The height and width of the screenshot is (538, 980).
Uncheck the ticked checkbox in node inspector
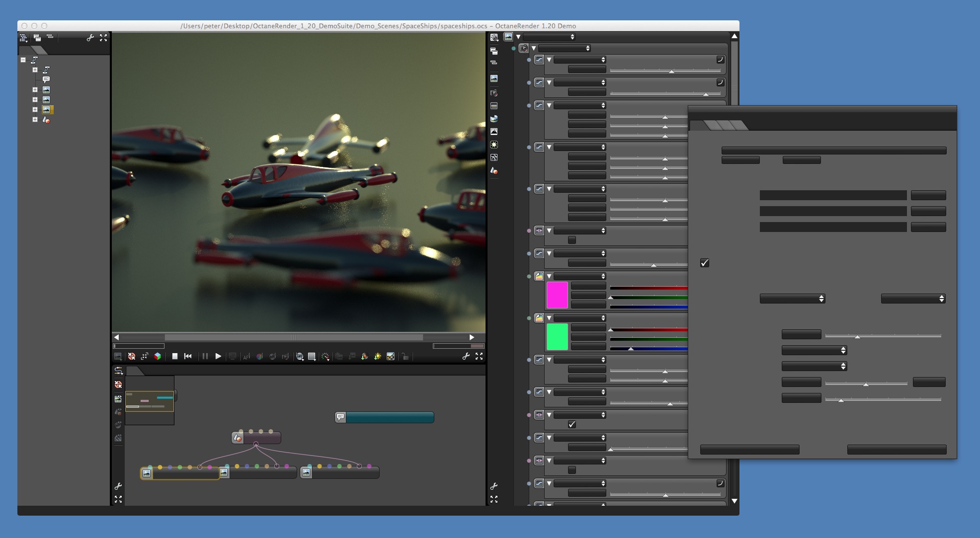pos(572,424)
